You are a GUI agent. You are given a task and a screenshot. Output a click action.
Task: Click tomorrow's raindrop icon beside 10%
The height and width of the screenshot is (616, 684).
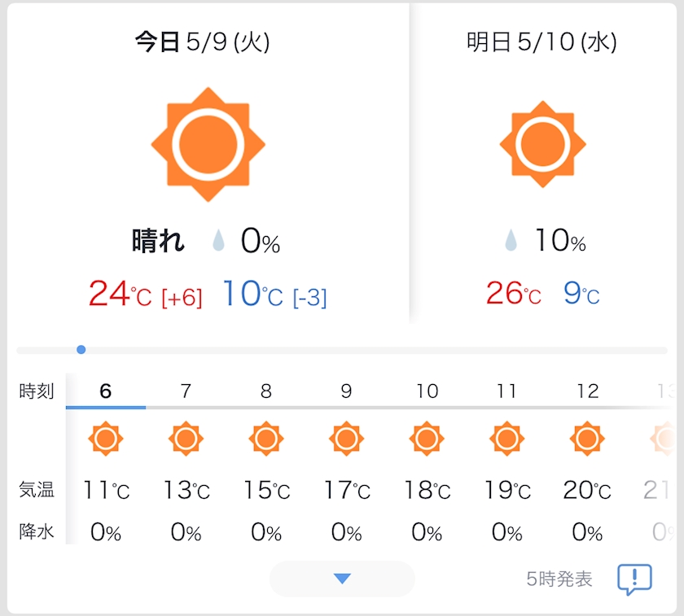[511, 240]
